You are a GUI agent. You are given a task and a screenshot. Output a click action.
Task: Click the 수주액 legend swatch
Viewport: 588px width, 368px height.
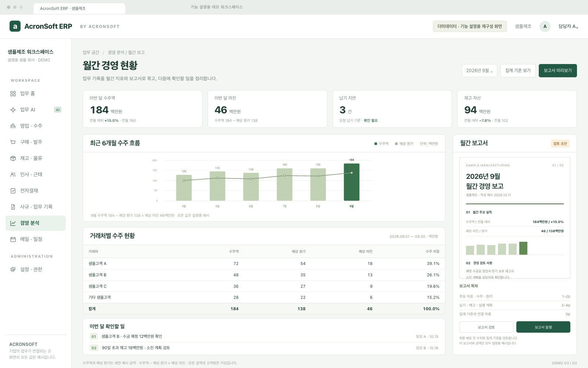[376, 144]
